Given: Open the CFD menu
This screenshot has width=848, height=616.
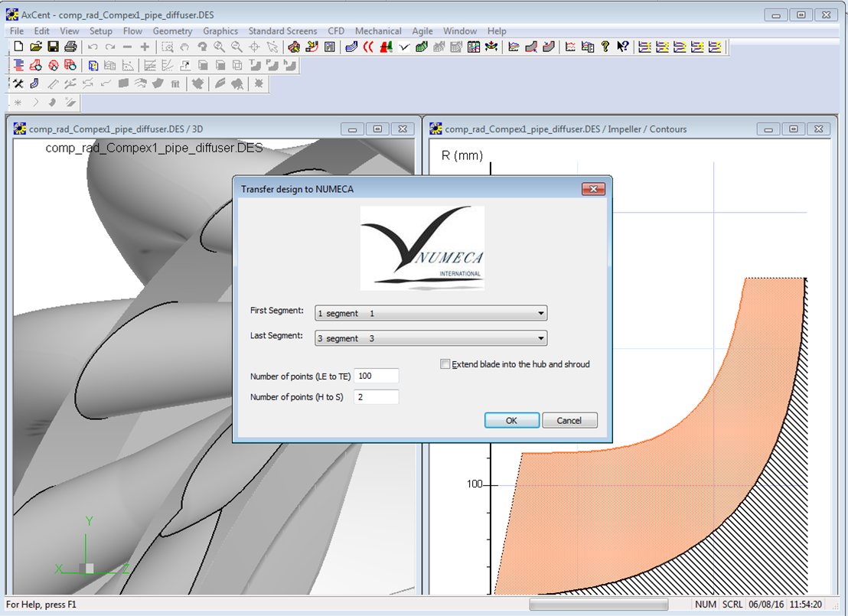Looking at the screenshot, I should point(336,31).
